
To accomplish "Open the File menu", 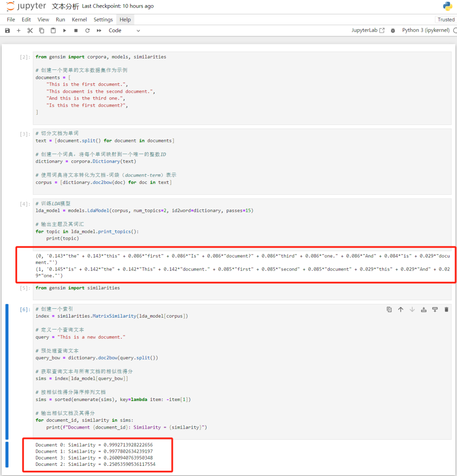I will click(11, 19).
